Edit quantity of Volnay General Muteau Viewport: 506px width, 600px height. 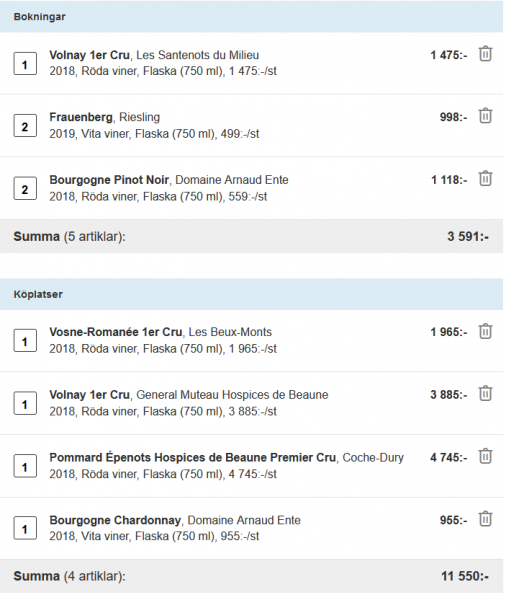click(x=25, y=403)
